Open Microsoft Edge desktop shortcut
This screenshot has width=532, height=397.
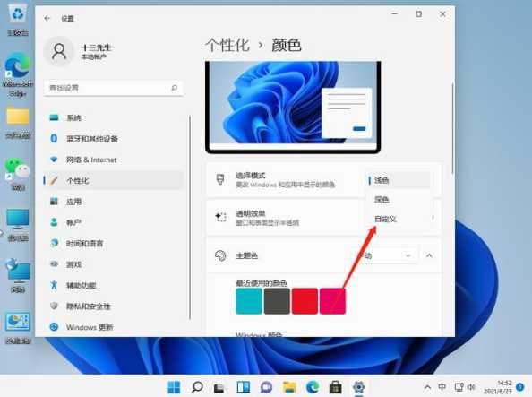pos(18,74)
